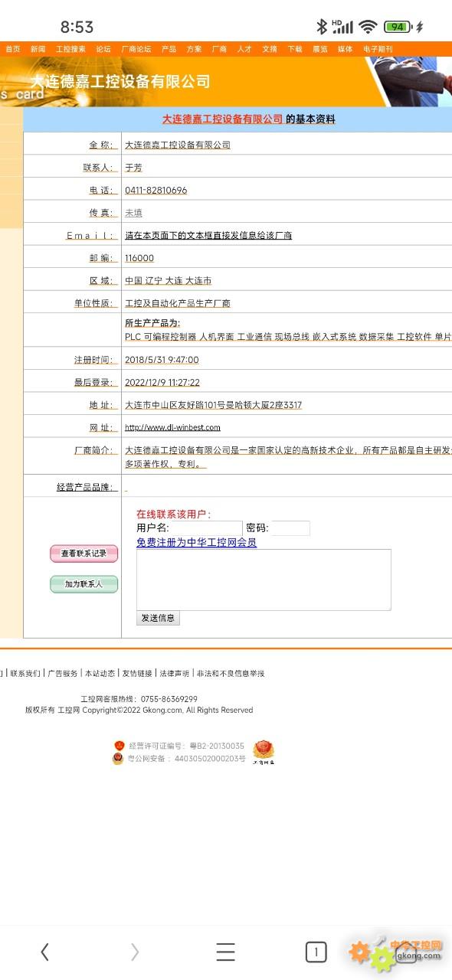The height and width of the screenshot is (980, 452).
Task: Go to the 论坛 menu item
Action: 103,49
